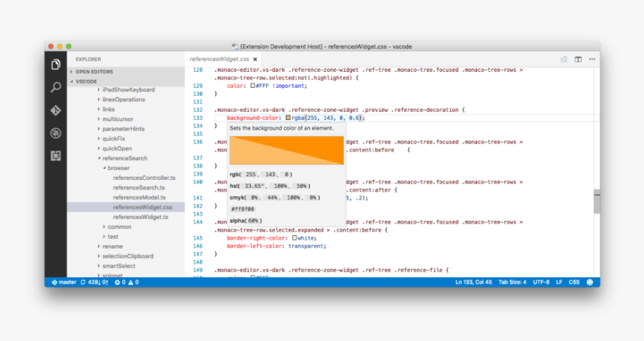Click the EXPLORER panel title

click(x=88, y=59)
